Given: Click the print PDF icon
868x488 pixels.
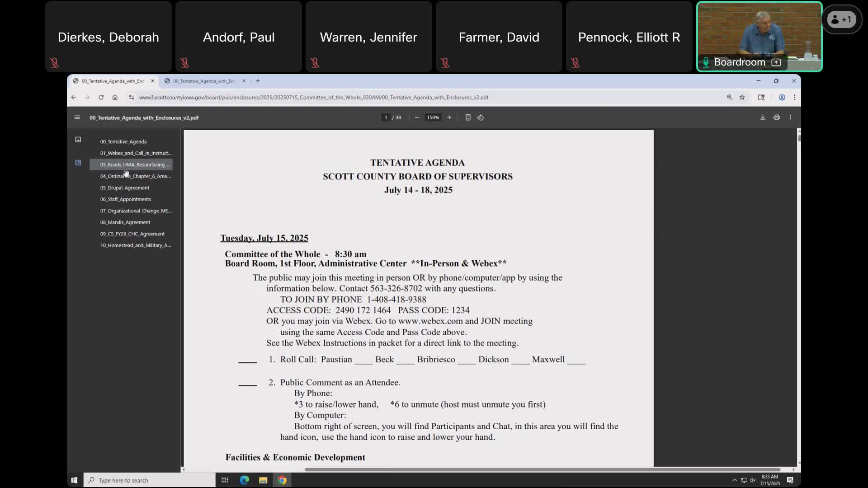Looking at the screenshot, I should coord(776,117).
